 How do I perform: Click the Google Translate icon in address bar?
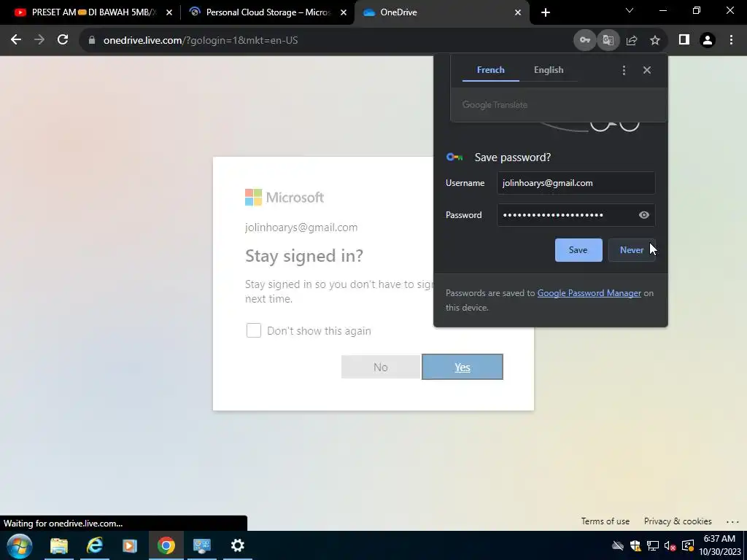[608, 41]
